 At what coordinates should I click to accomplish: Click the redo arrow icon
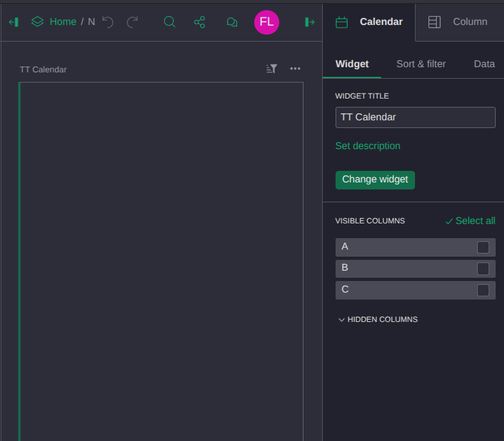[x=133, y=22]
